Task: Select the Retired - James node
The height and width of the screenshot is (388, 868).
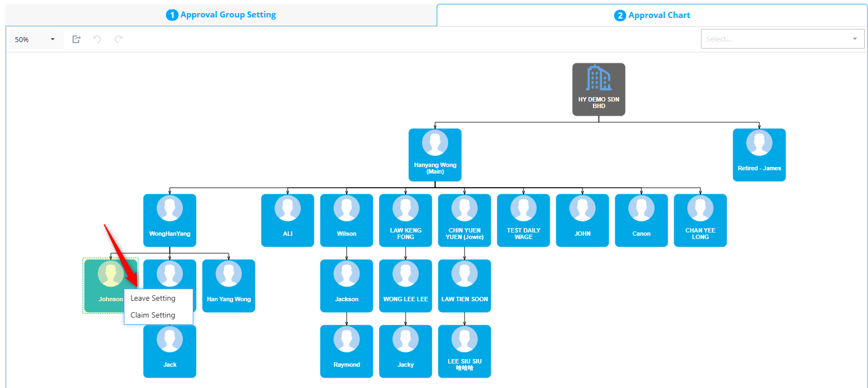Action: (x=759, y=155)
